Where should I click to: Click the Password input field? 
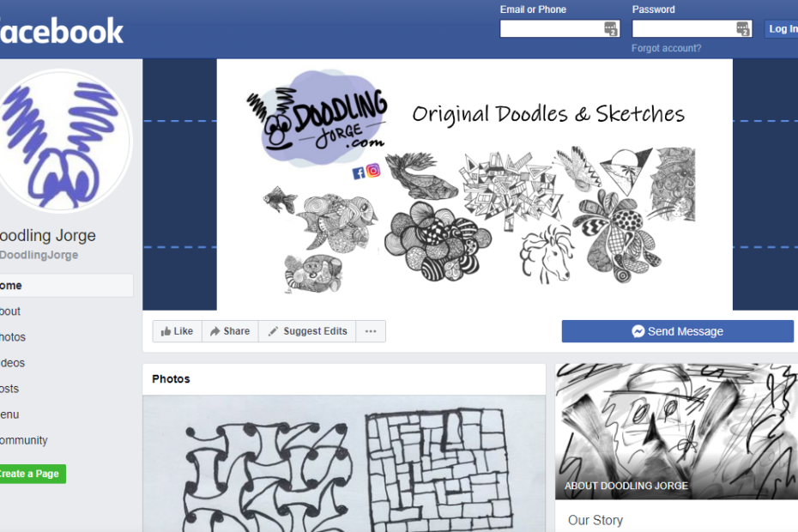pyautogui.click(x=692, y=29)
